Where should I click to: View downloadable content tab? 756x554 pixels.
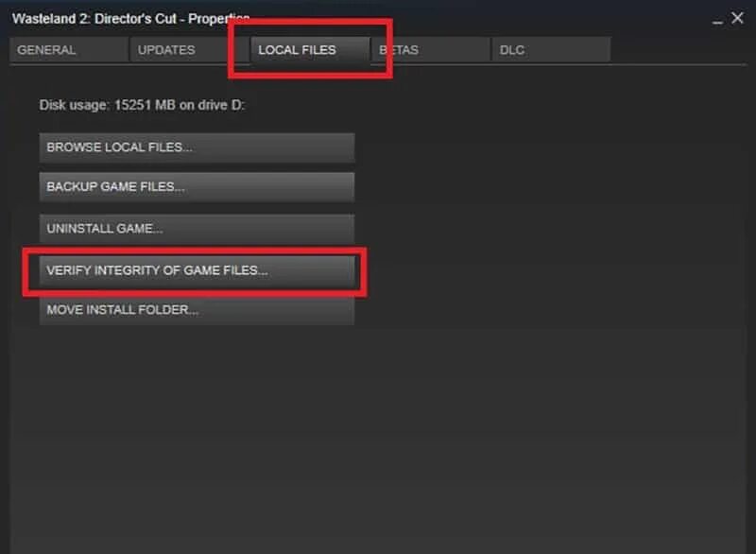[x=551, y=50]
